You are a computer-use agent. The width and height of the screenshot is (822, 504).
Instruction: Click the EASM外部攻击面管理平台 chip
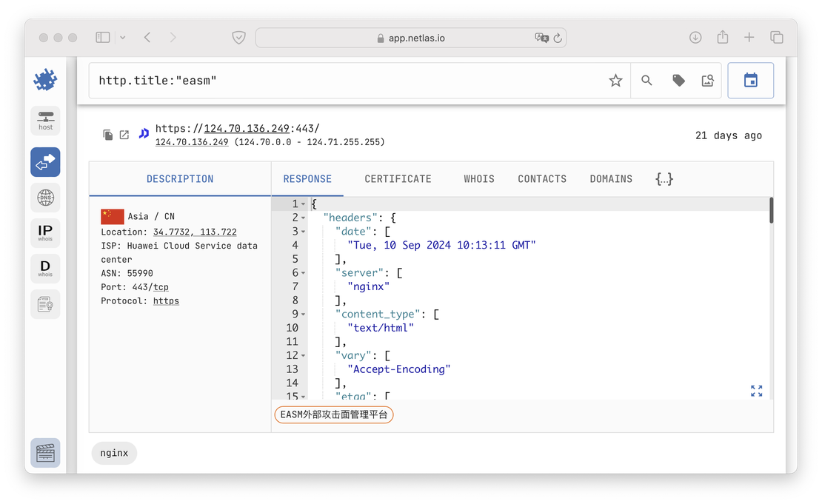(x=333, y=414)
